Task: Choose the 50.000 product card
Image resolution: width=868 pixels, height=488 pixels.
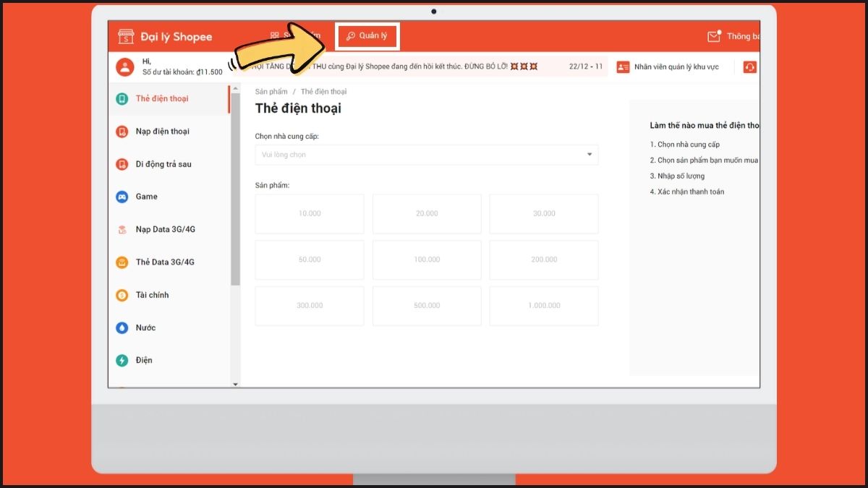Action: tap(310, 260)
